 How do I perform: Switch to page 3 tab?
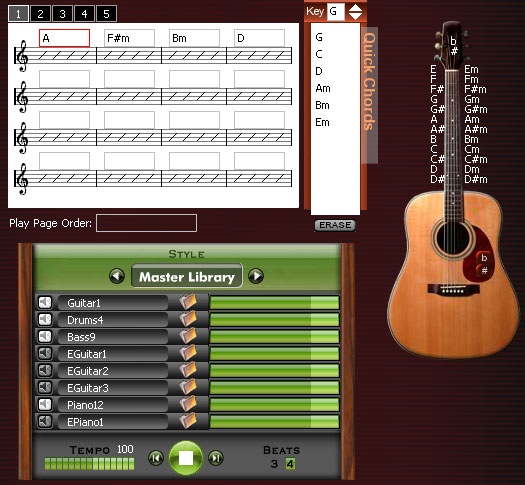tap(62, 14)
